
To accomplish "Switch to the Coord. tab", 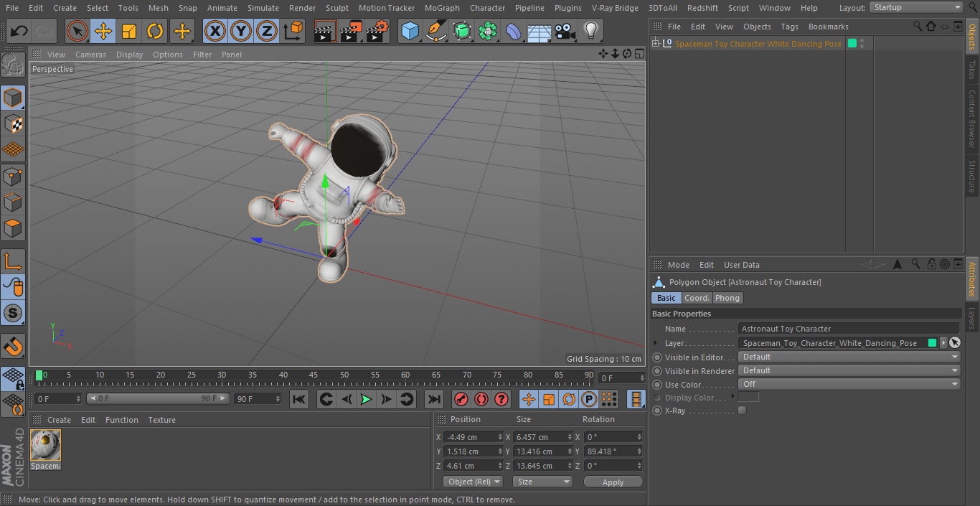I will [x=697, y=298].
